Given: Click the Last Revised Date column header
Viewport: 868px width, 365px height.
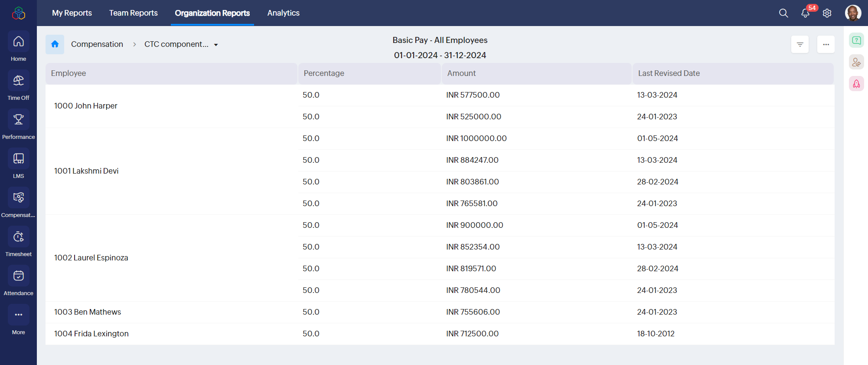Looking at the screenshot, I should [x=733, y=73].
